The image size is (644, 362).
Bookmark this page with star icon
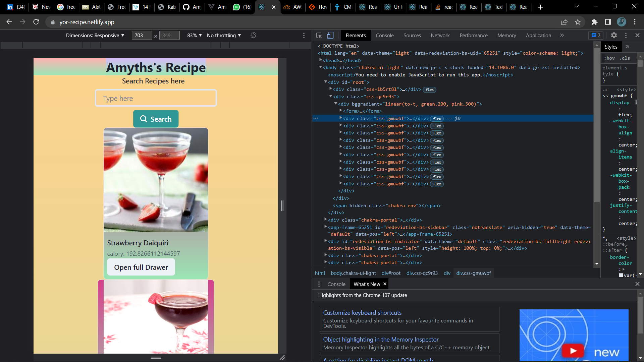tap(578, 22)
